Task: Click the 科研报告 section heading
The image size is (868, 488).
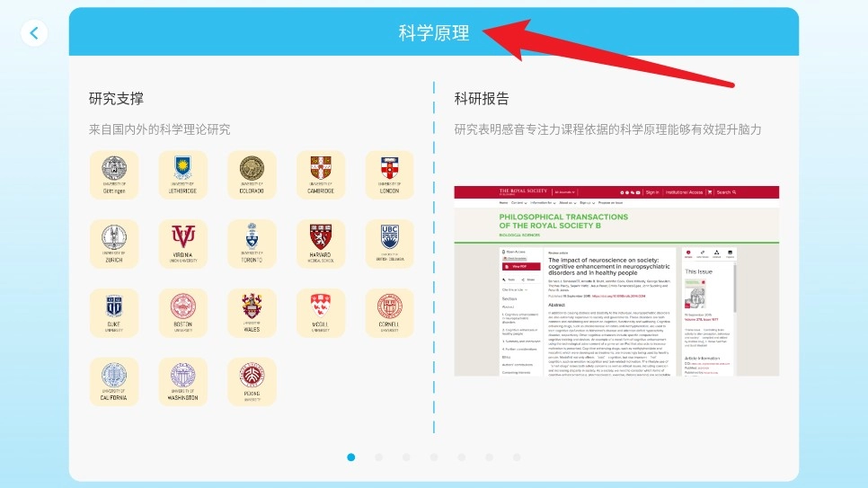Action: 482,99
